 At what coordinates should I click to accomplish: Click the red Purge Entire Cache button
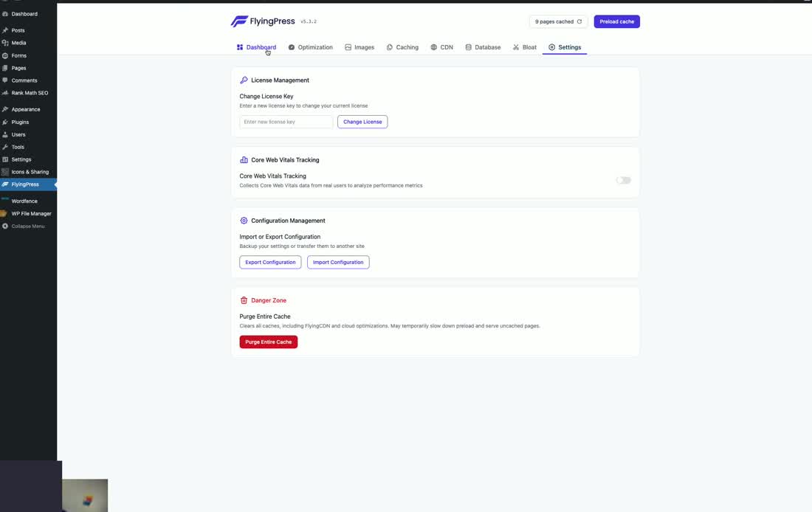tap(268, 342)
